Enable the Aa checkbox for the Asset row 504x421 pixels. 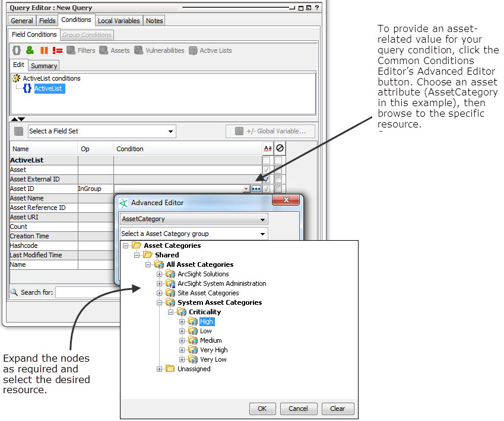pyautogui.click(x=267, y=170)
